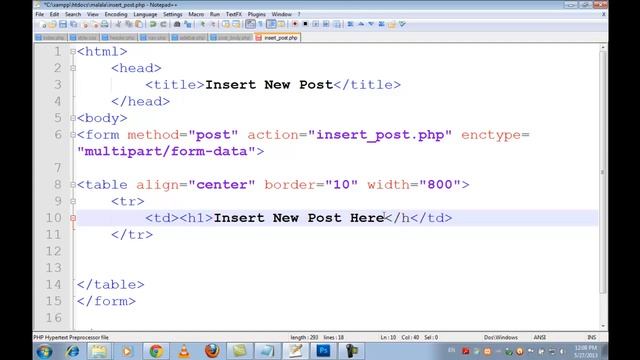Run macro multiple times icon

(326, 24)
